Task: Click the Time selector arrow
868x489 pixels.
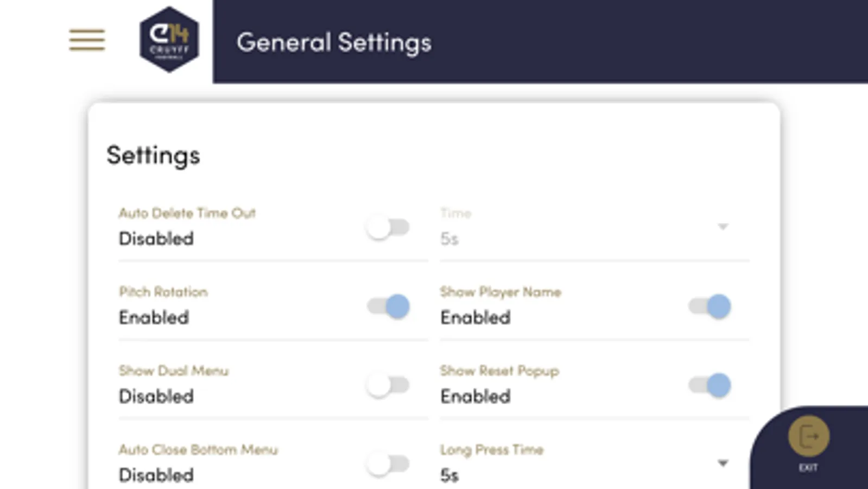Action: 723,227
